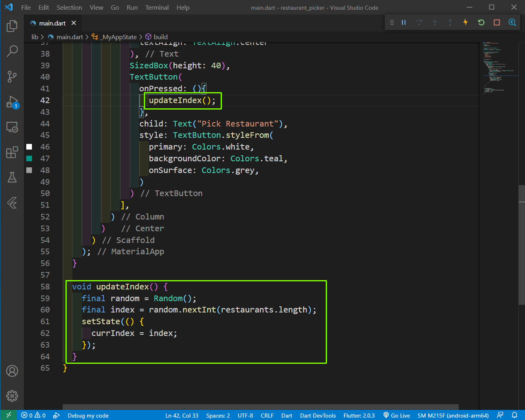The image size is (525, 420).
Task: Click the lib breadcrumb
Action: (x=35, y=37)
